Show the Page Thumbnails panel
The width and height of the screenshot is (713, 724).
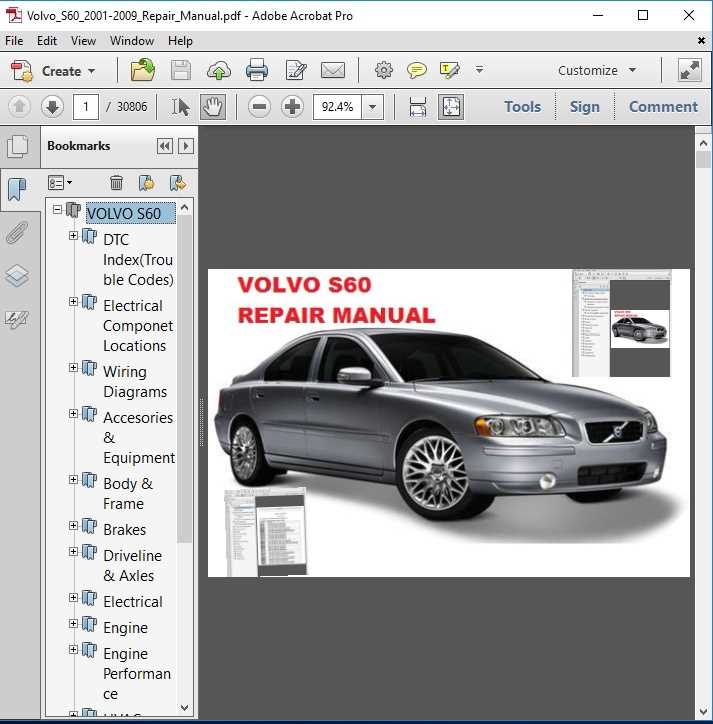pyautogui.click(x=18, y=146)
